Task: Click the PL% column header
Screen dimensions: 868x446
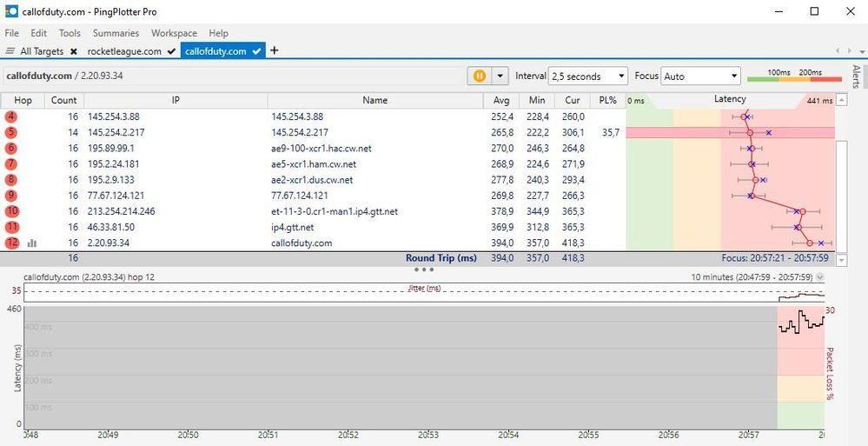Action: 607,100
